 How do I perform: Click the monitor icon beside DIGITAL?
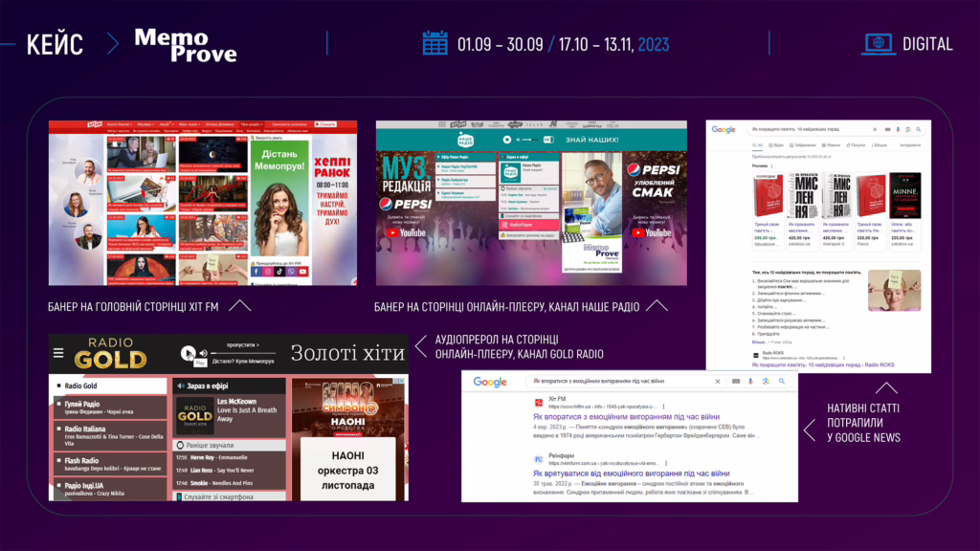pos(878,43)
